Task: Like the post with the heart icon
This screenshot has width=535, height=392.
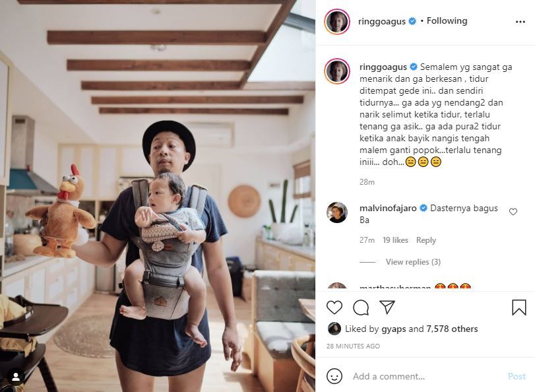Action: (x=334, y=308)
